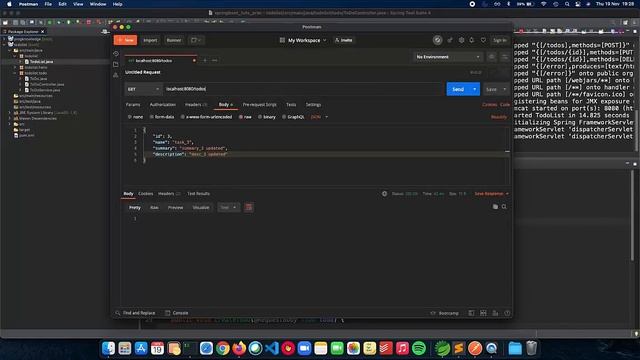This screenshot has width=640, height=360.
Task: Open keyboard shortcuts icon in the status bar
Action: 495,313
